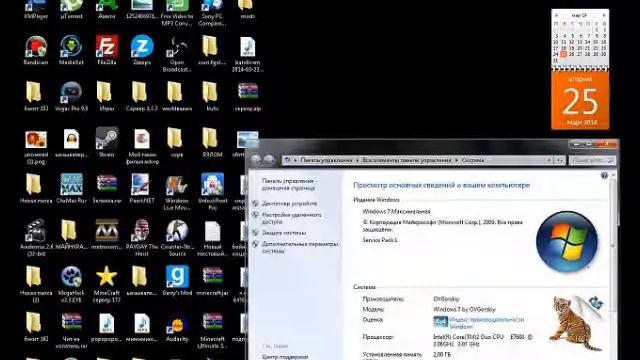Open Настройка удаленного доступа link
This screenshot has width=640, height=360.
pyautogui.click(x=291, y=218)
